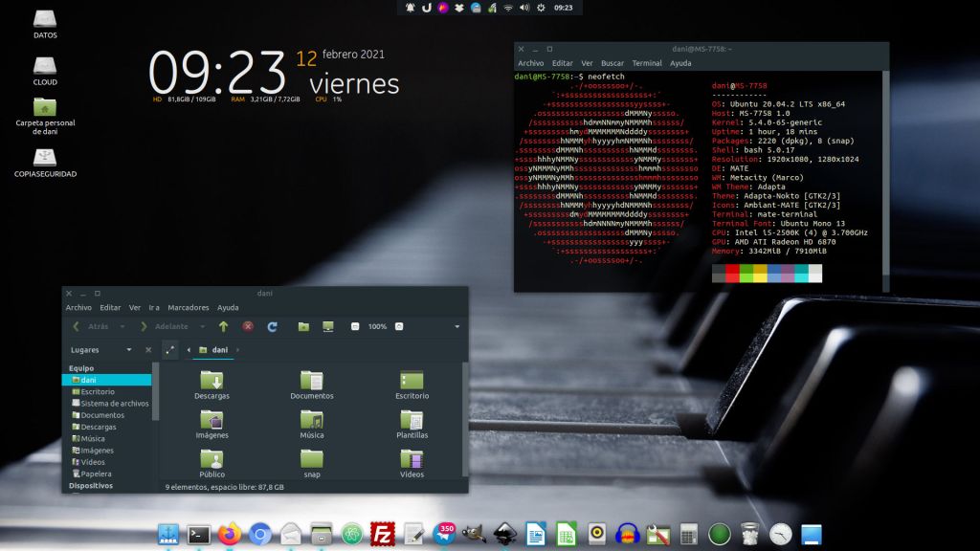Close the Lugares side pane
The height and width of the screenshot is (551, 980).
pyautogui.click(x=148, y=350)
